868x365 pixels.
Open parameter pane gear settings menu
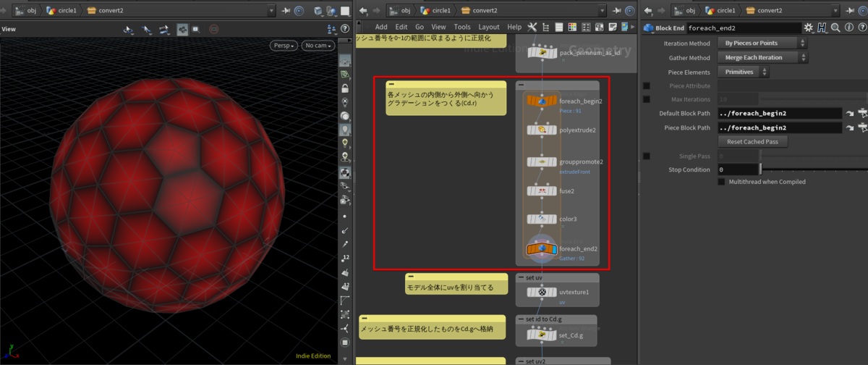coord(809,28)
